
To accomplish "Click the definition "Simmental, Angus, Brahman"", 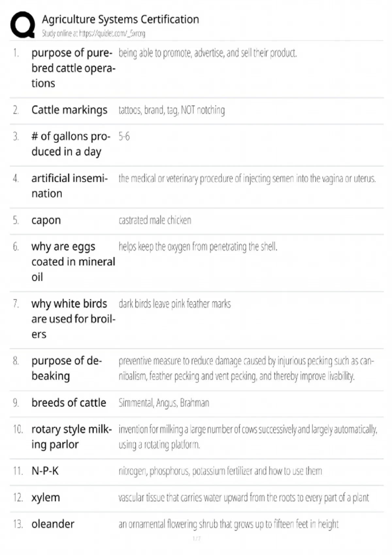I will pyautogui.click(x=164, y=403).
